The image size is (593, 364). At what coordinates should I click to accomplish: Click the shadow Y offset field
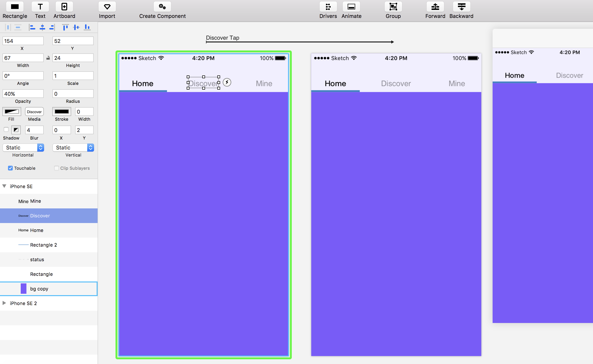[84, 130]
